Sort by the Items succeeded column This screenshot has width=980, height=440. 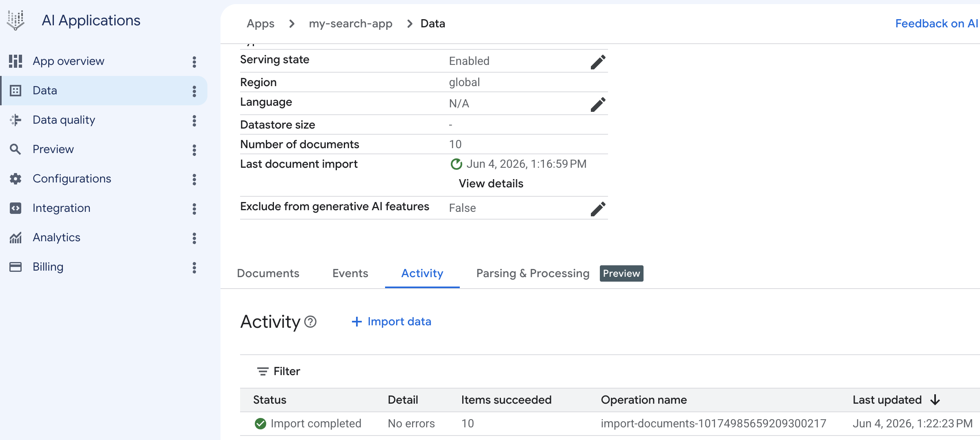[x=506, y=400]
